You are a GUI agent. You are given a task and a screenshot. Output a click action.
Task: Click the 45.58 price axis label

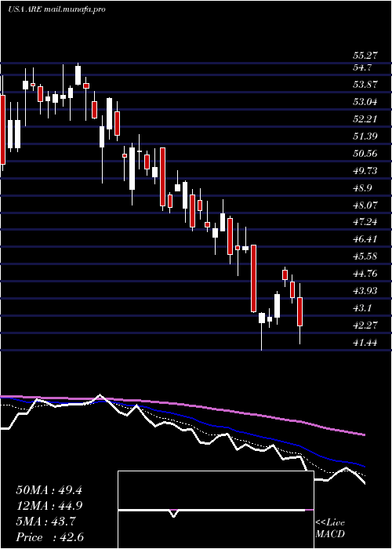365,256
